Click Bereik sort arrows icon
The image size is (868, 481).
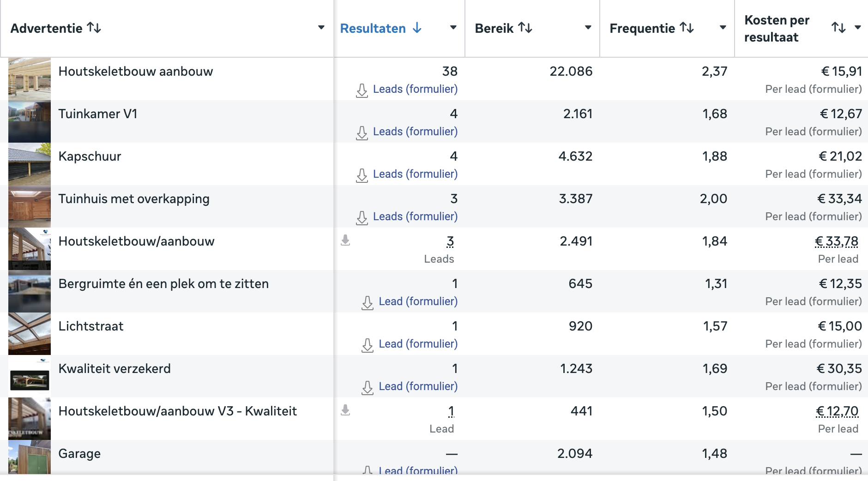coord(525,28)
